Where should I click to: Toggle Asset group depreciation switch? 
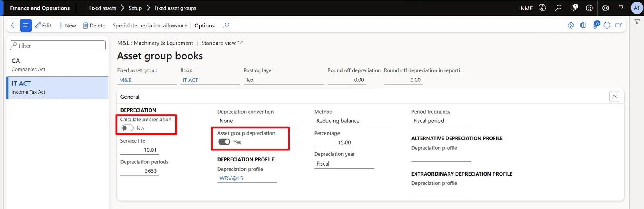click(224, 142)
